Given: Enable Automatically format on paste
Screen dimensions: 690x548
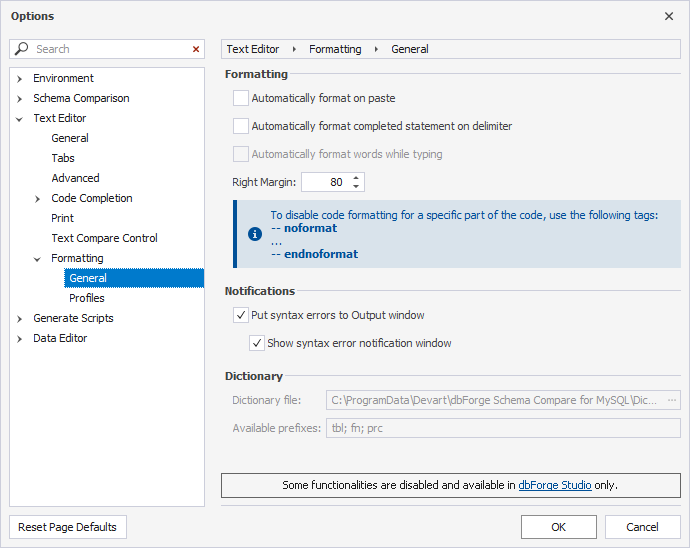Looking at the screenshot, I should (x=241, y=98).
